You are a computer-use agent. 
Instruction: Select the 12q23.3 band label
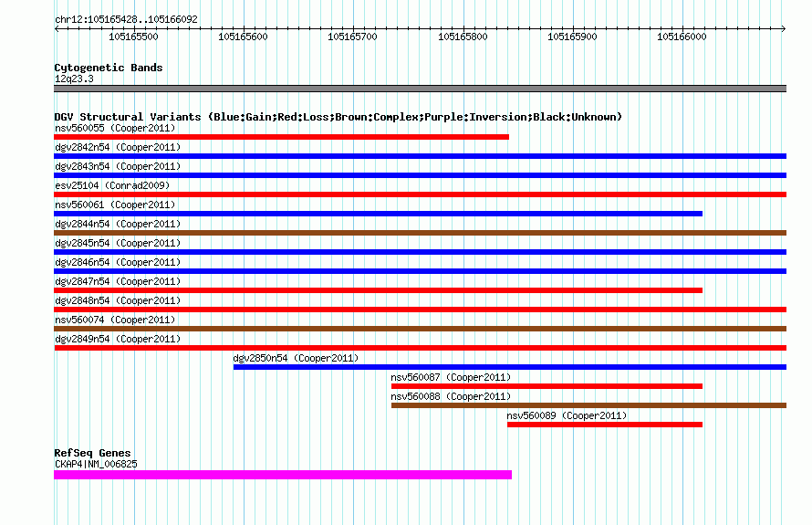74,79
